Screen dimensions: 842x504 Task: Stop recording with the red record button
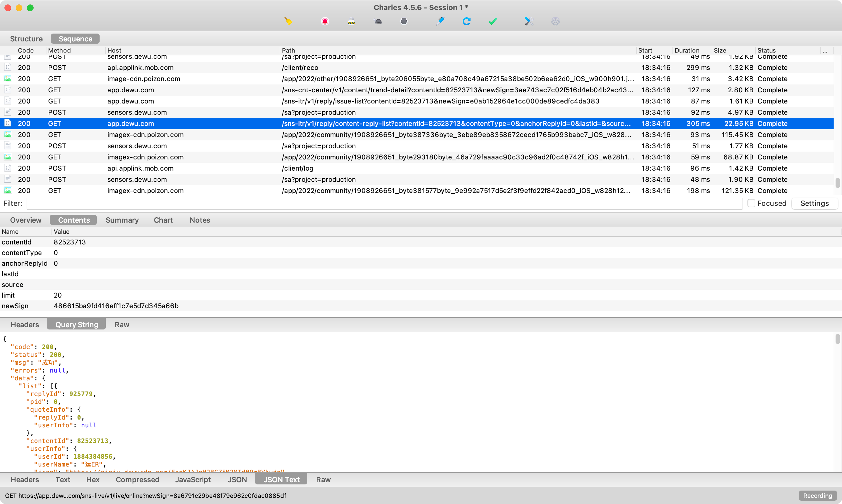tap(325, 21)
